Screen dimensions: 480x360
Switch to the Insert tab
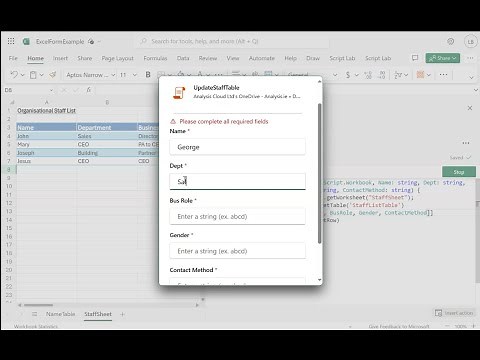pyautogui.click(x=60, y=58)
